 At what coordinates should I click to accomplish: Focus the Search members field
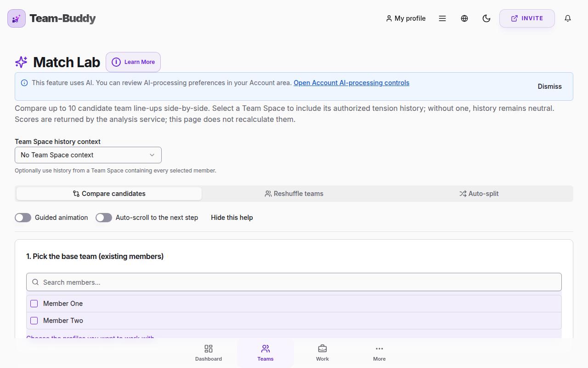tap(294, 282)
